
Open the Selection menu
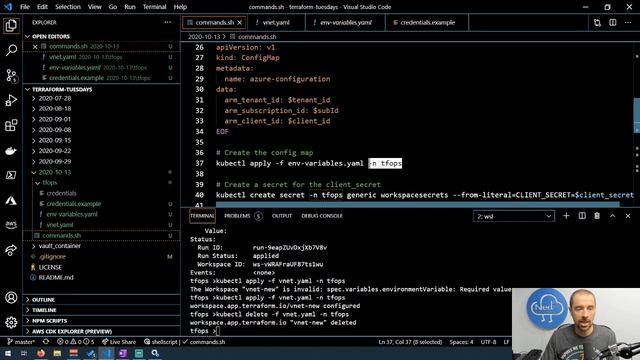click(x=68, y=7)
